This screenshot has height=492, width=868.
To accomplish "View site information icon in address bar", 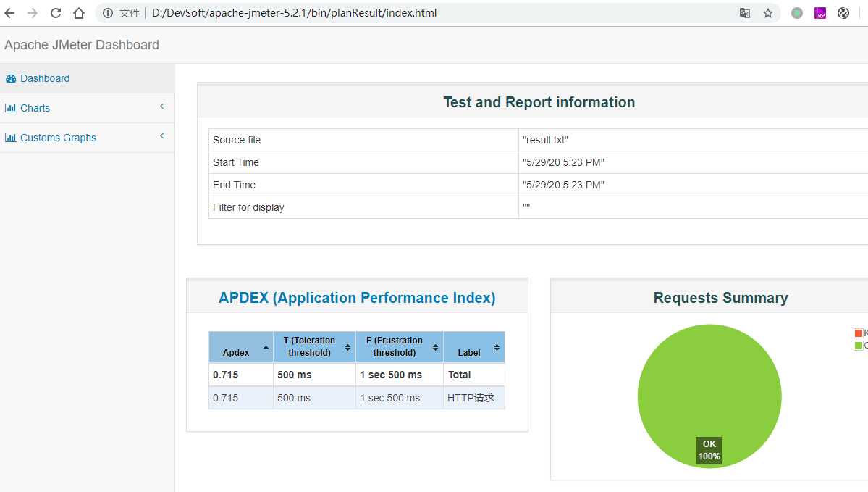I will tap(108, 13).
